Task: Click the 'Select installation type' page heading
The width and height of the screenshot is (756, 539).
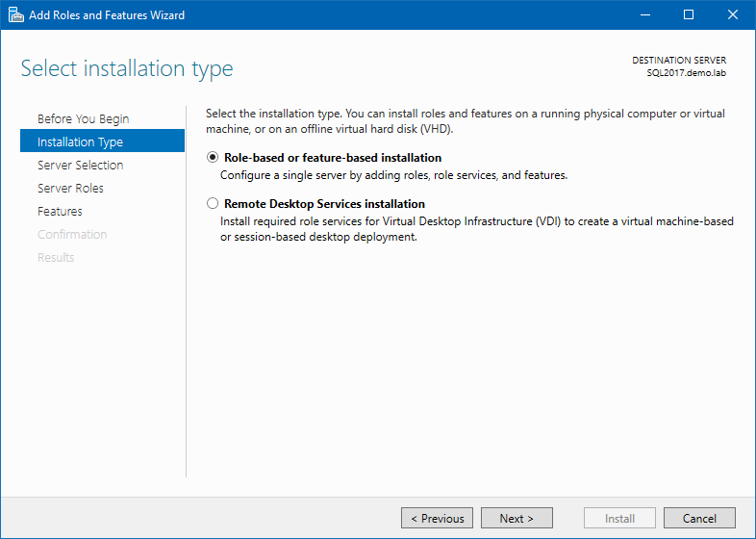Action: pos(127,69)
